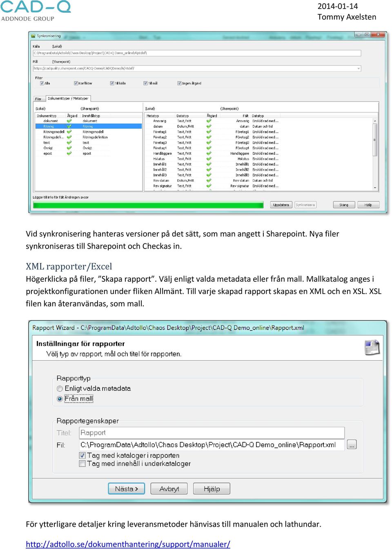
Task: Enable Tag med innehåll i underkataloger
Action: (x=82, y=464)
